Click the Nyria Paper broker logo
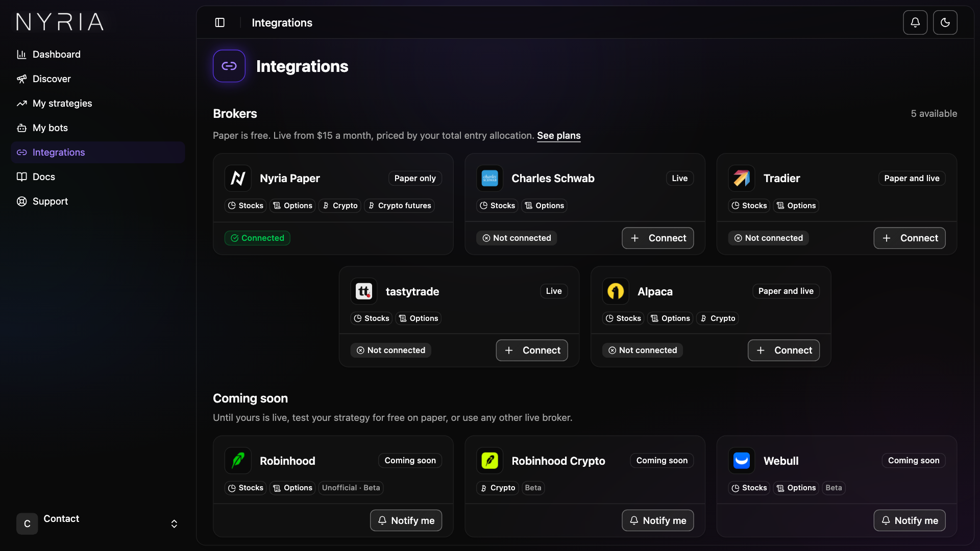Image resolution: width=980 pixels, height=551 pixels. tap(238, 178)
